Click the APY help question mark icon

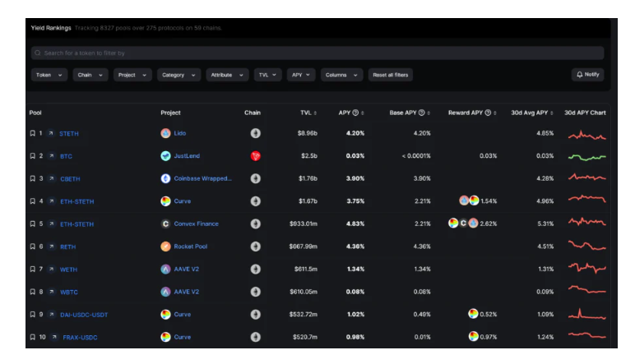355,113
